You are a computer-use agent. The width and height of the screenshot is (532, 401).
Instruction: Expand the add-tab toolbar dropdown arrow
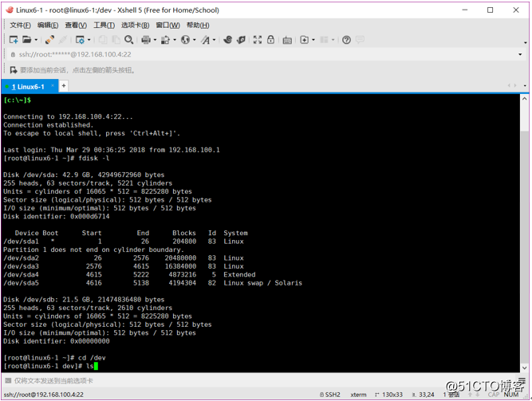[x=313, y=40]
